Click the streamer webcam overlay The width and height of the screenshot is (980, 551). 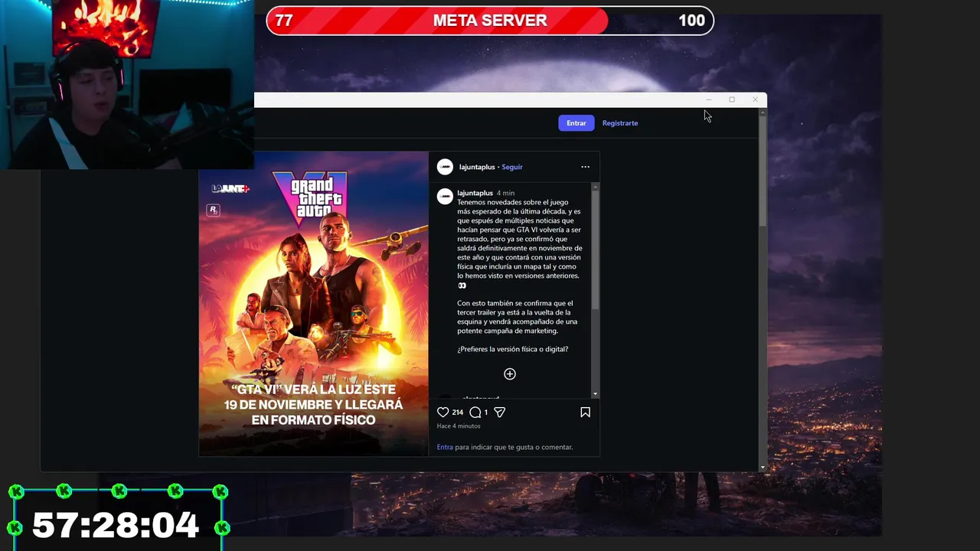[127, 84]
